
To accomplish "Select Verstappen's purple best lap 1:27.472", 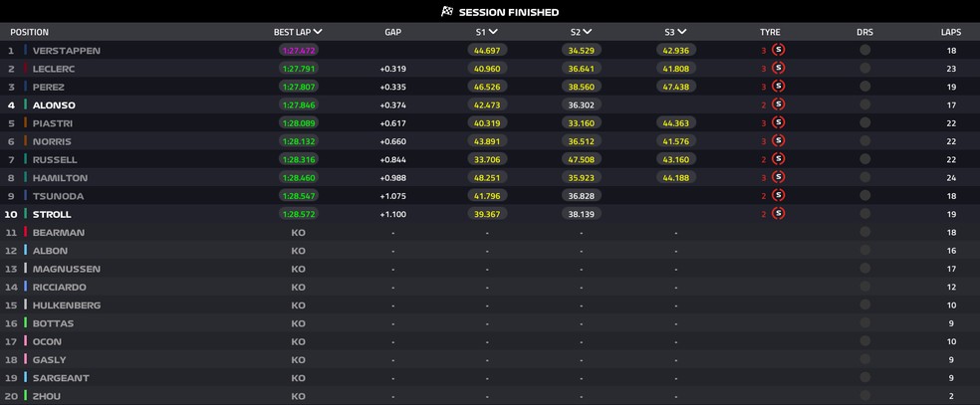I will [299, 50].
